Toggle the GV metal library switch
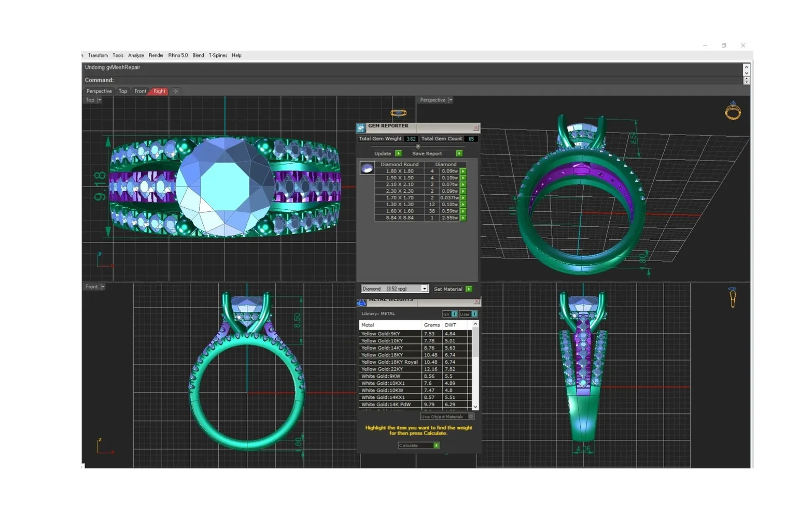The image size is (799, 532). click(x=454, y=314)
